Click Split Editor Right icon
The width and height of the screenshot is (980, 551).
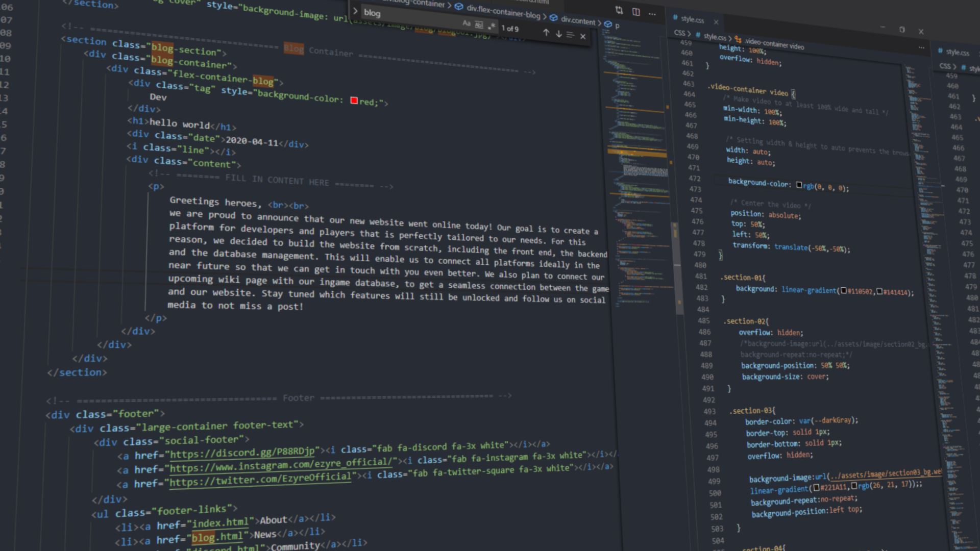click(636, 12)
